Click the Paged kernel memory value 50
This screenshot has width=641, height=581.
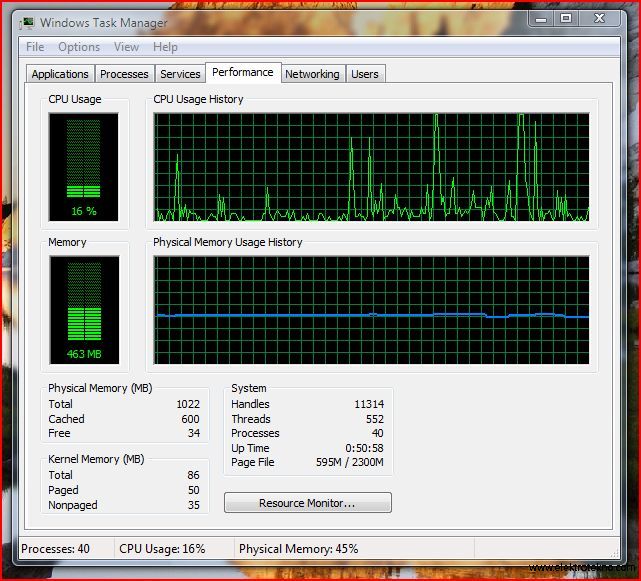point(194,490)
